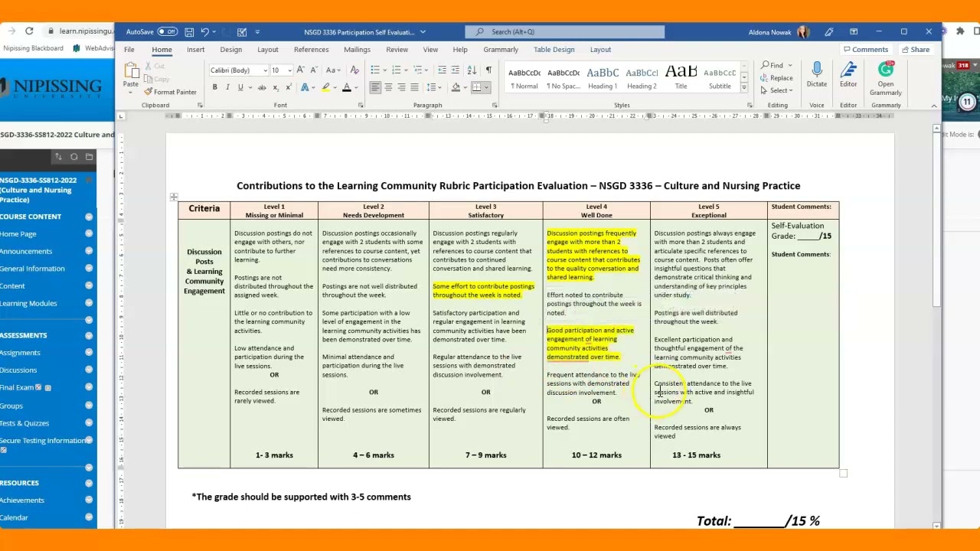Viewport: 980px width, 551px height.
Task: Open the Comments button
Action: click(x=865, y=50)
